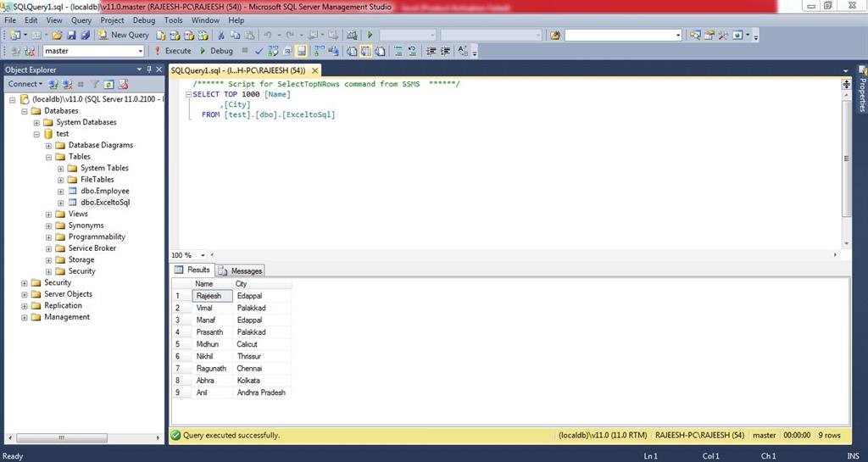Refresh Object Explorer using the refresh icon
868x462 pixels.
point(109,84)
